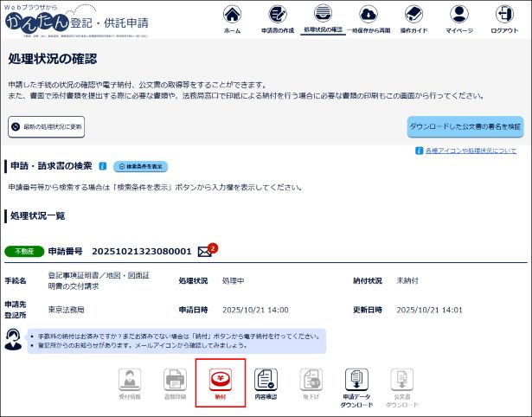Viewport: 532px width, 417px height.
Task: Click info icon beside 申請・請求書の検索
Action: click(102, 166)
